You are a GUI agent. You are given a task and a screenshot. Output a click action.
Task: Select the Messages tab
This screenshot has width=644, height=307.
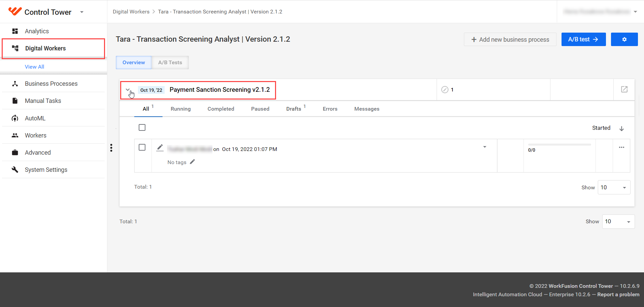[367, 109]
